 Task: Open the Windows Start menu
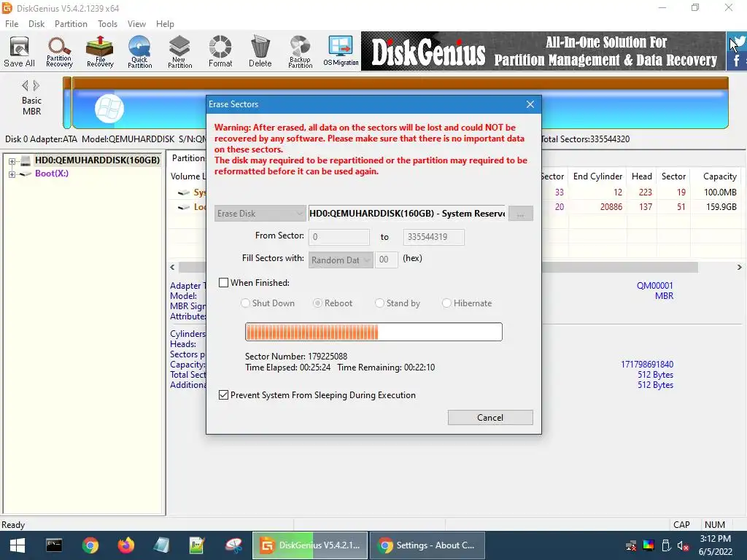(18, 545)
